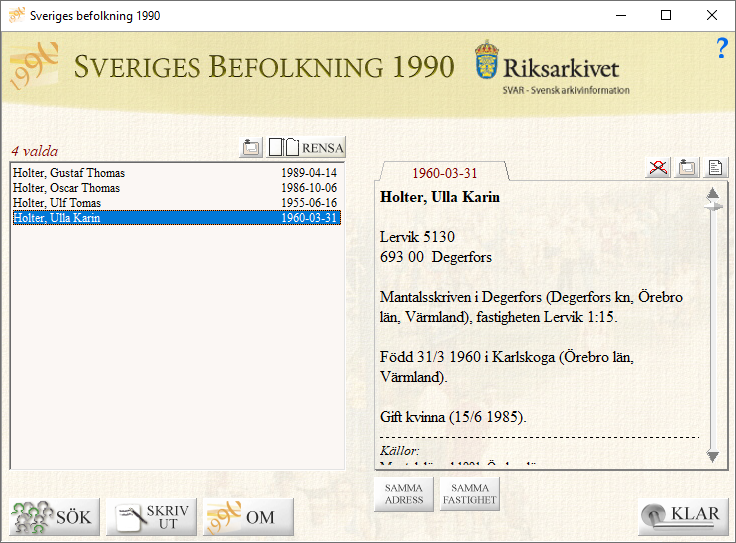
Task: Select the row Holter, Ulf Tomas
Action: [x=176, y=203]
